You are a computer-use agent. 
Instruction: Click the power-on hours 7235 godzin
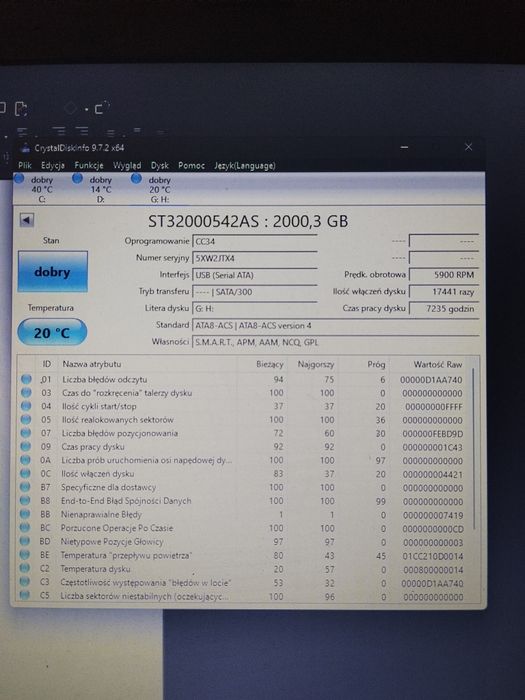(x=444, y=308)
